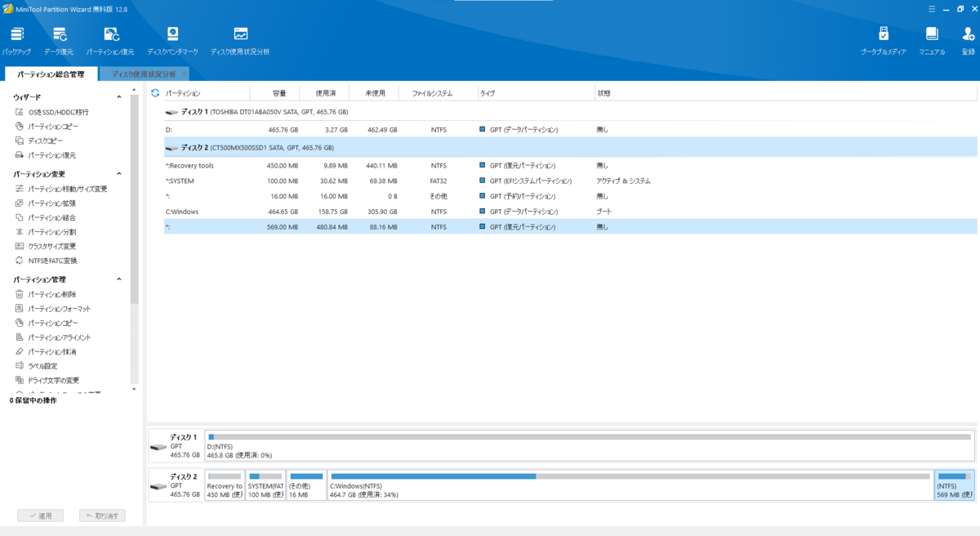The height and width of the screenshot is (536, 980).
Task: Click (その他) 16 MB block in disk map
Action: 306,485
